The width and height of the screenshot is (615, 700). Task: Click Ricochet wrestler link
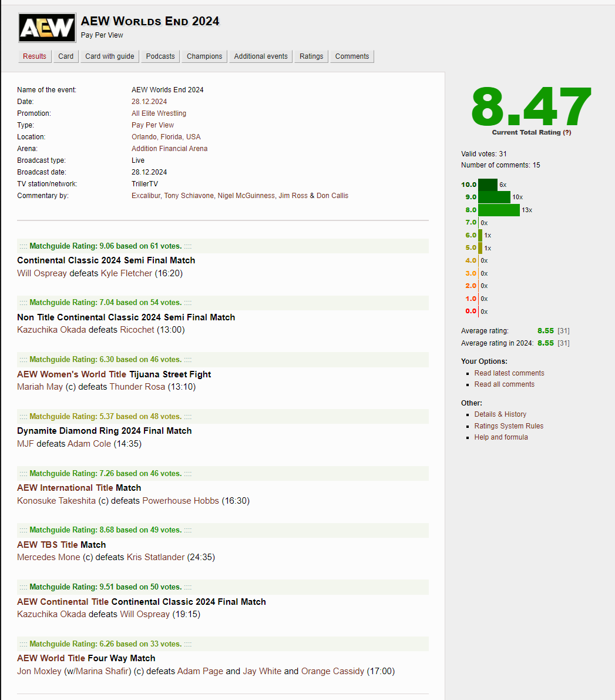tap(137, 330)
